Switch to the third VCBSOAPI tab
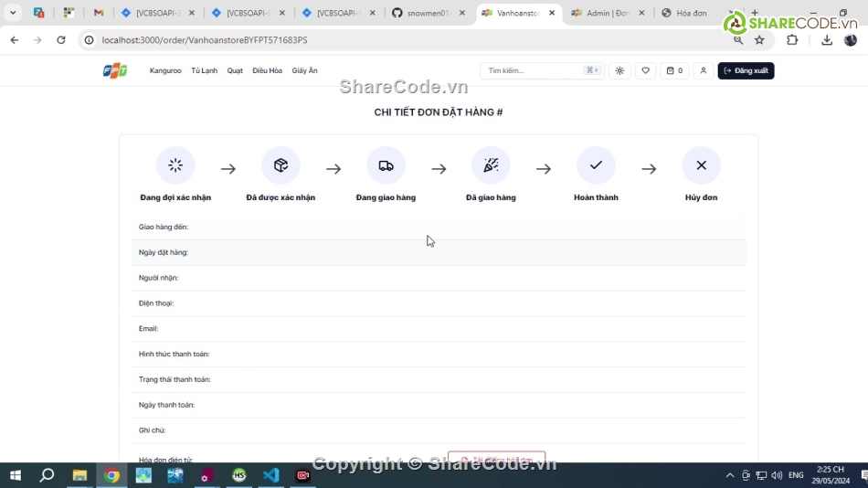868x488 pixels. (338, 13)
